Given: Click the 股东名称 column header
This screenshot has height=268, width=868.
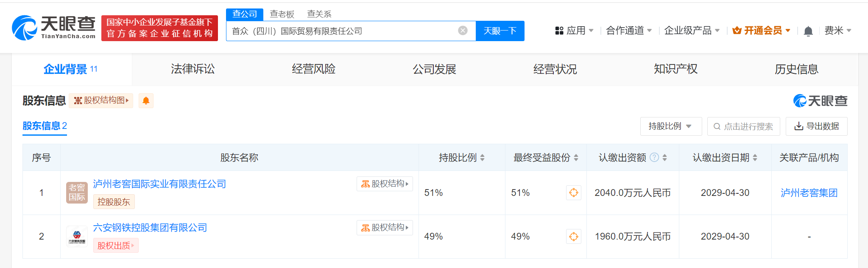Looking at the screenshot, I should tap(240, 158).
